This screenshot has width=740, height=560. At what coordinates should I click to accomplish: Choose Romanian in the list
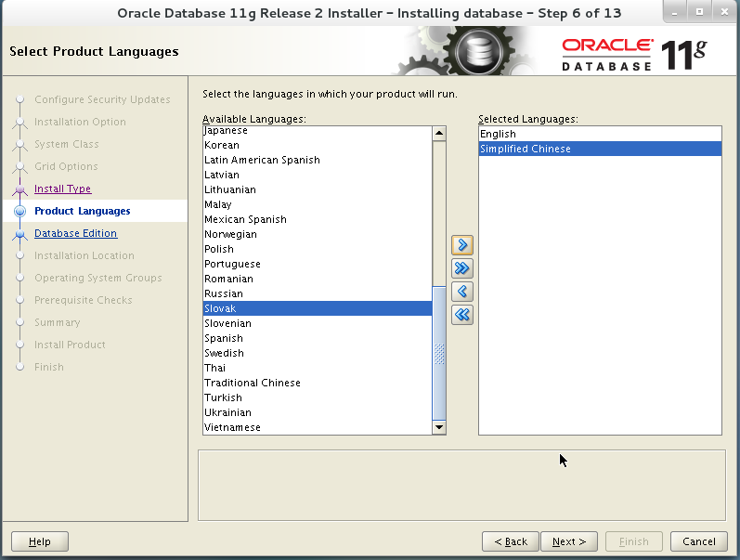pos(318,279)
